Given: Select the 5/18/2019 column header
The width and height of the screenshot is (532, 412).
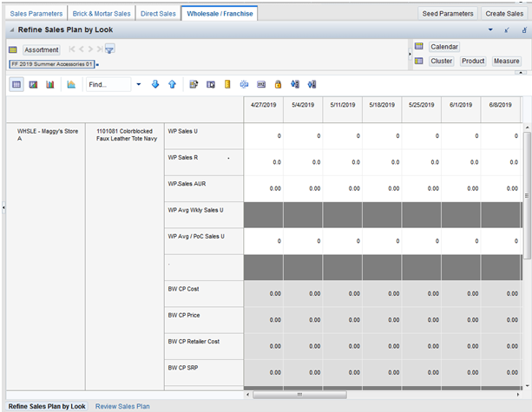Looking at the screenshot, I should [x=382, y=109].
